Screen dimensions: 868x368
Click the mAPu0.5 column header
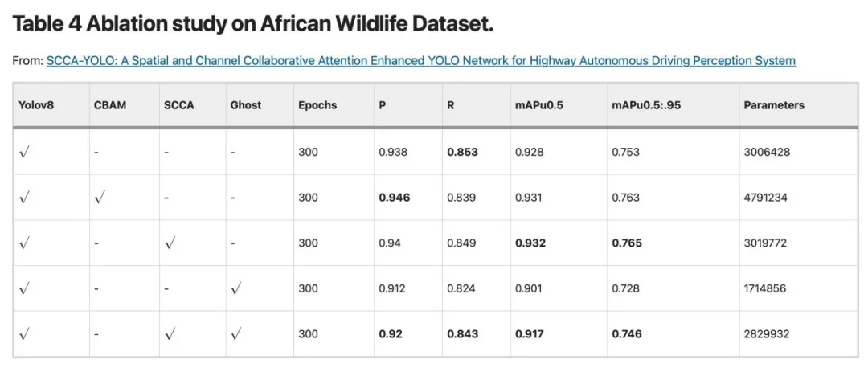[539, 105]
